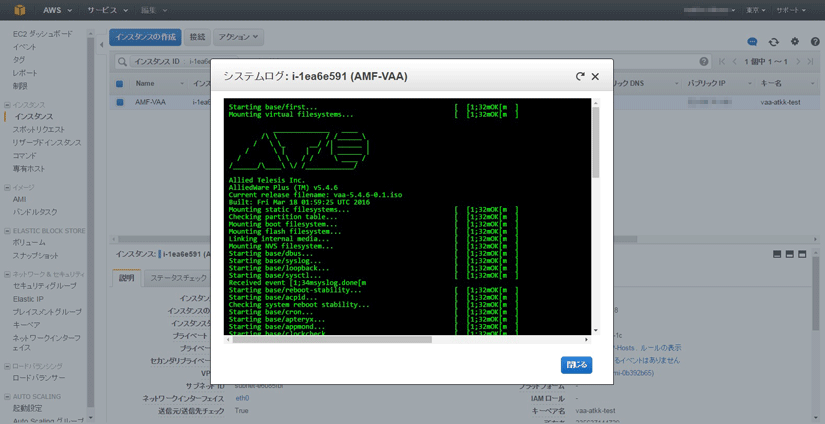Open the アクション dropdown
The height and width of the screenshot is (424, 825).
238,37
